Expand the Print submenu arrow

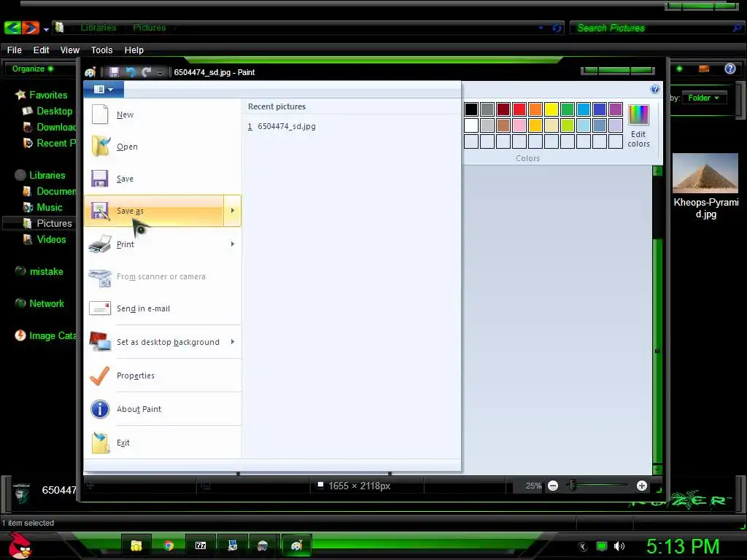click(x=233, y=244)
